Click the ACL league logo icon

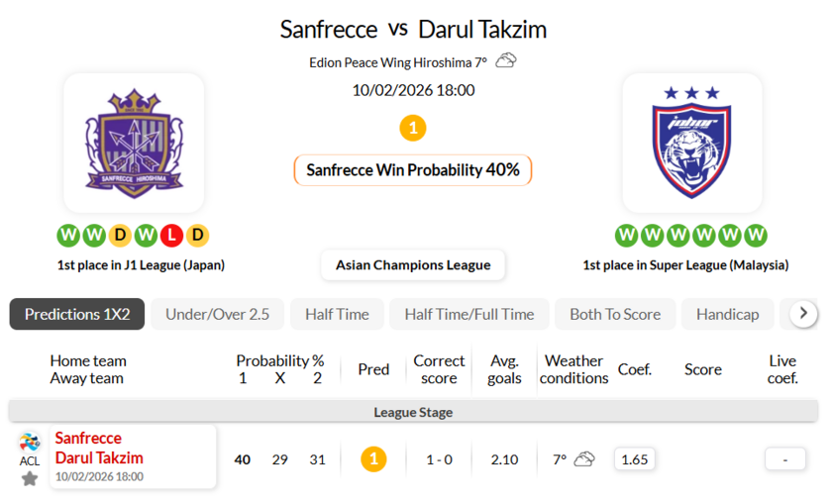coord(30,443)
